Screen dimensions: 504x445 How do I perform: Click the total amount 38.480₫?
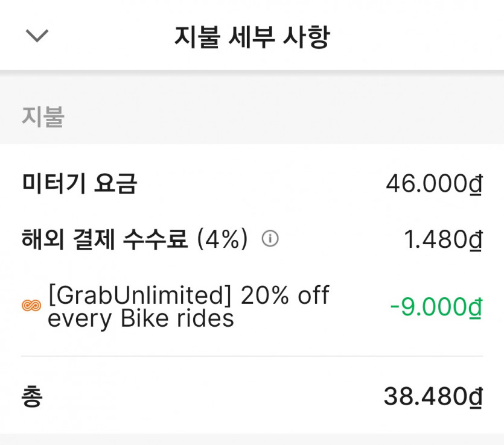point(433,397)
